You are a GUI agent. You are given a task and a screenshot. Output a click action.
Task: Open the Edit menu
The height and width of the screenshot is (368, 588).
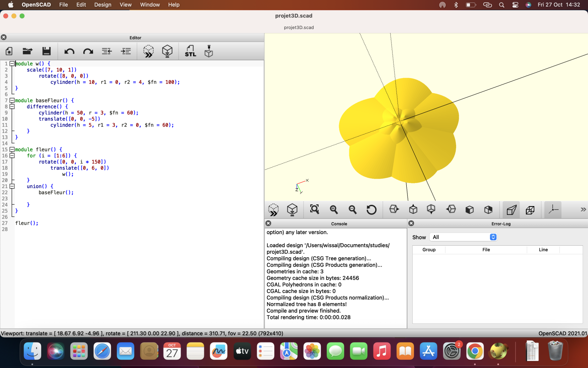(81, 5)
